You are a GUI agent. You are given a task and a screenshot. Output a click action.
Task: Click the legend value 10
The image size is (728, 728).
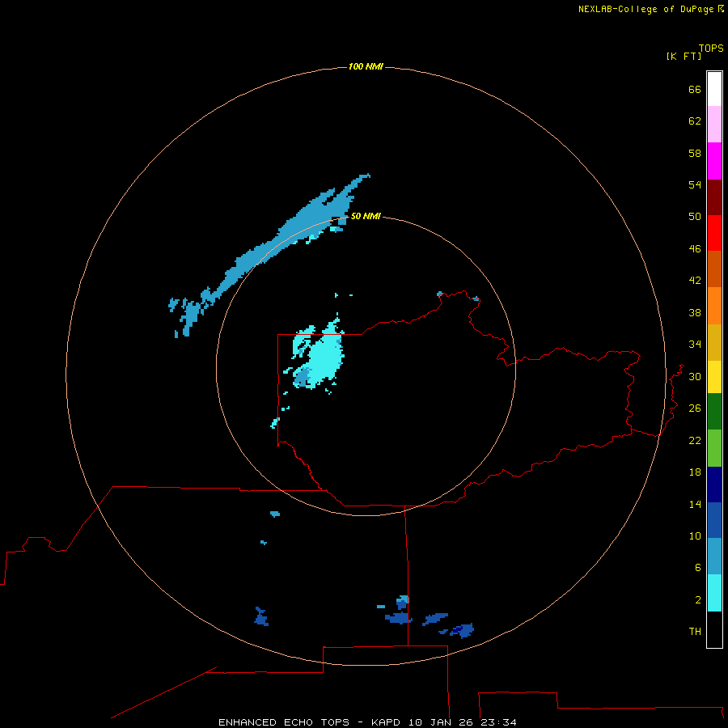(695, 535)
